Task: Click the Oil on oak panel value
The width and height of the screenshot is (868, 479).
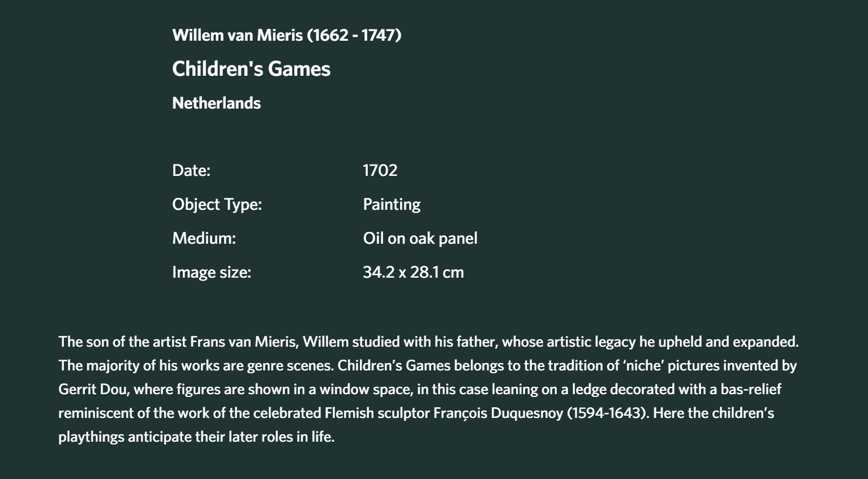Action: tap(420, 238)
